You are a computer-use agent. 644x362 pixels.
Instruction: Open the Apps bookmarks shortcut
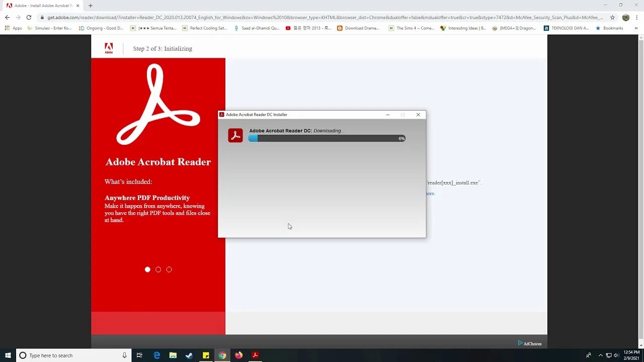14,28
